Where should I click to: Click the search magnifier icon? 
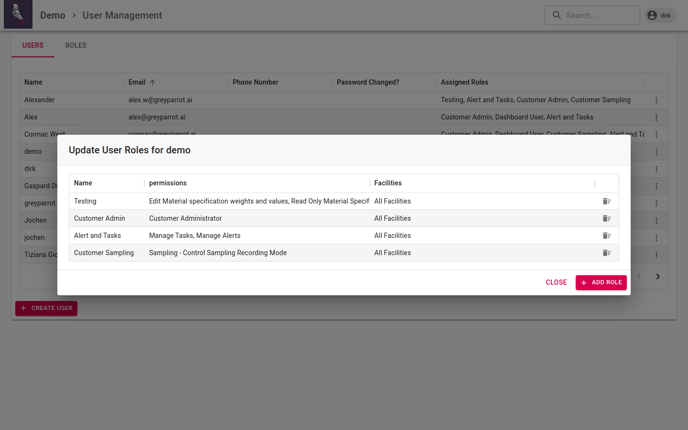556,15
